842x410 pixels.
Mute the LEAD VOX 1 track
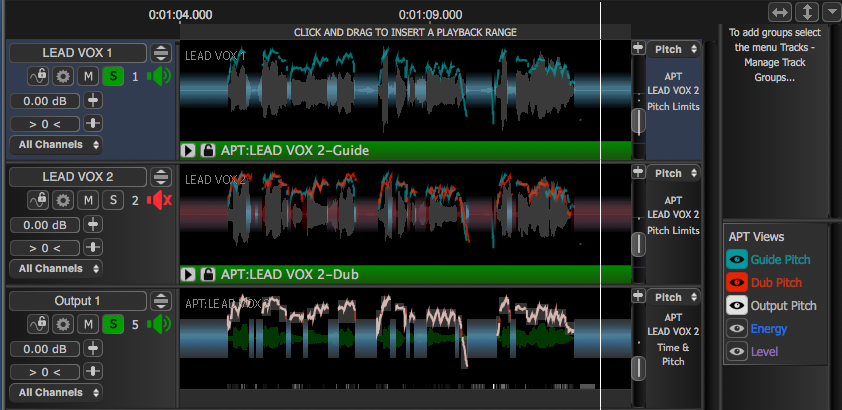[88, 76]
